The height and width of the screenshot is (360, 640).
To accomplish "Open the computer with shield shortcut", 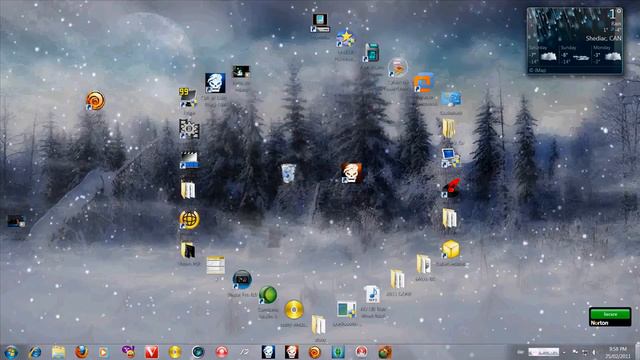I will click(x=451, y=158).
